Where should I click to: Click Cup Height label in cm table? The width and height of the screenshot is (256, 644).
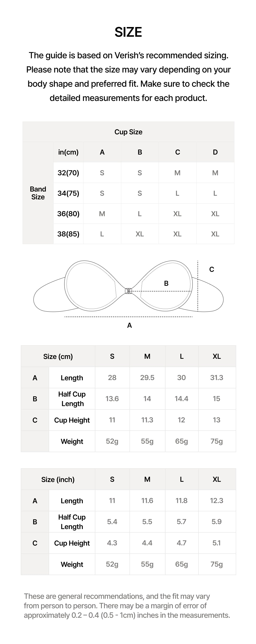point(72,420)
